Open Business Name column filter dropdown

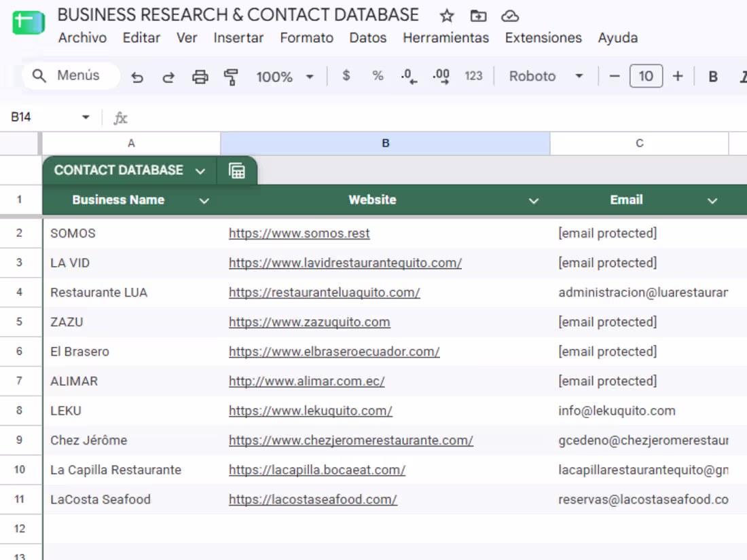point(204,200)
